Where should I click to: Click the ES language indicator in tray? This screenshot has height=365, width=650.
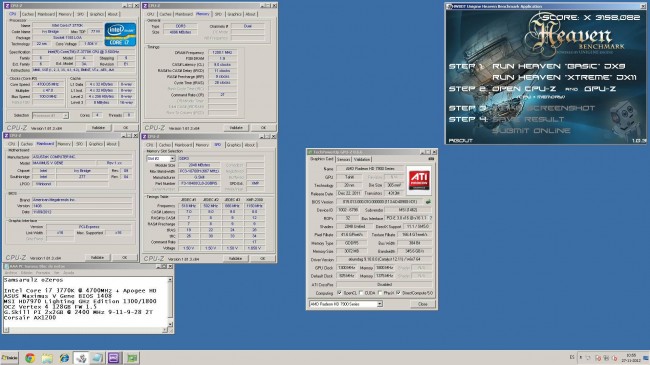tap(572, 357)
